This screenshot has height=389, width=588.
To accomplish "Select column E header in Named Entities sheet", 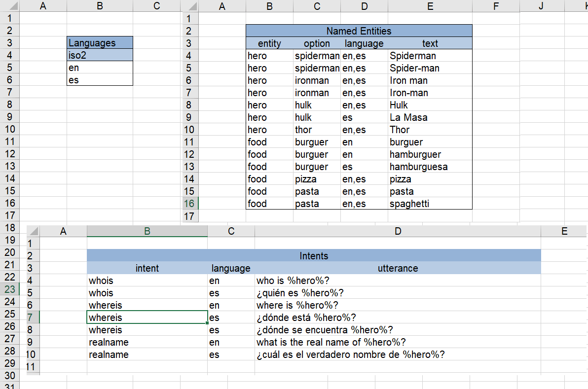I will tap(430, 6).
